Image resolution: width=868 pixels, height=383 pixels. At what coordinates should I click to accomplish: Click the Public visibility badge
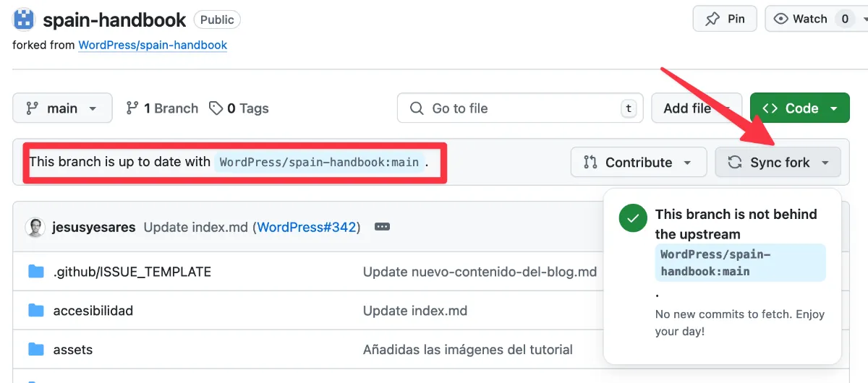coord(217,20)
